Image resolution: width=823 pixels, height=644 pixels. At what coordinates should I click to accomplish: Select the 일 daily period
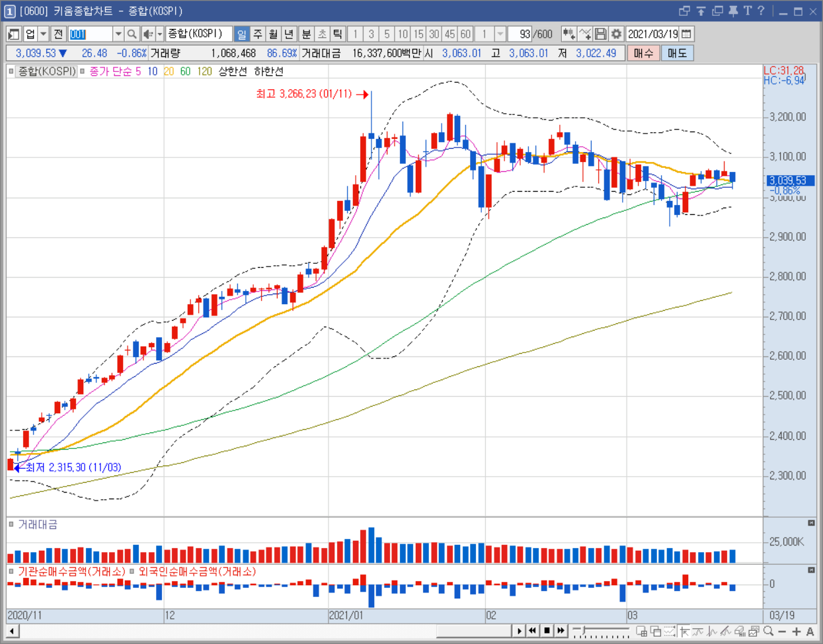pos(242,34)
